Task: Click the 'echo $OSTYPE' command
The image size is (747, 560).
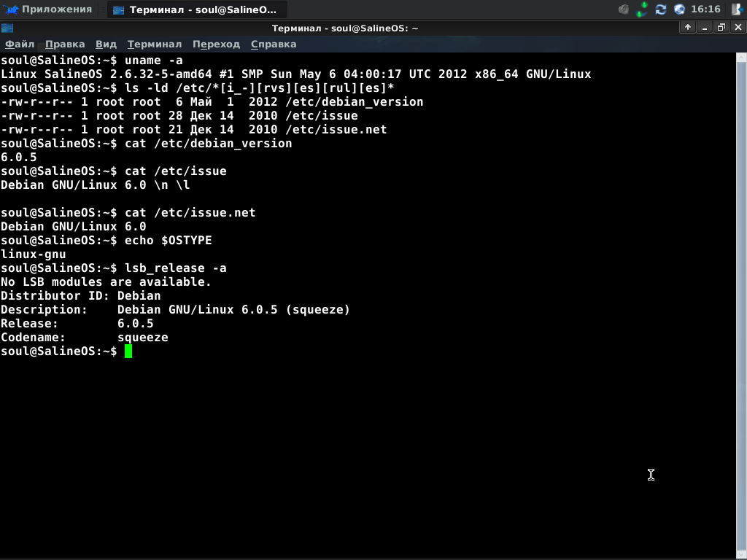Action: [169, 240]
